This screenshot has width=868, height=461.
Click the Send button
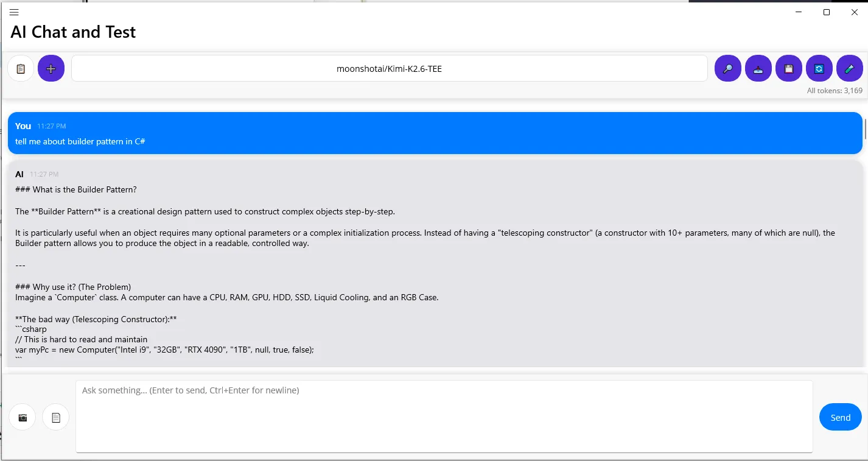click(x=841, y=417)
